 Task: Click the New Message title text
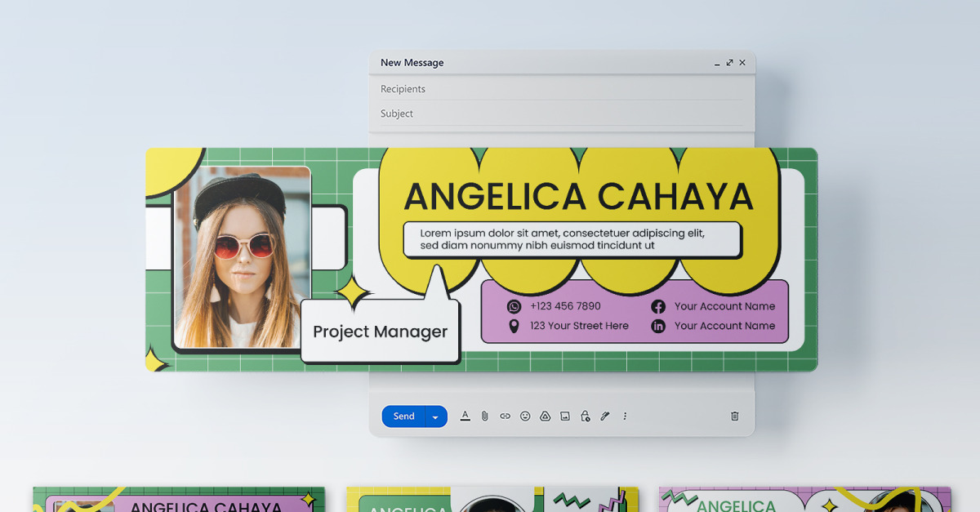click(x=412, y=63)
